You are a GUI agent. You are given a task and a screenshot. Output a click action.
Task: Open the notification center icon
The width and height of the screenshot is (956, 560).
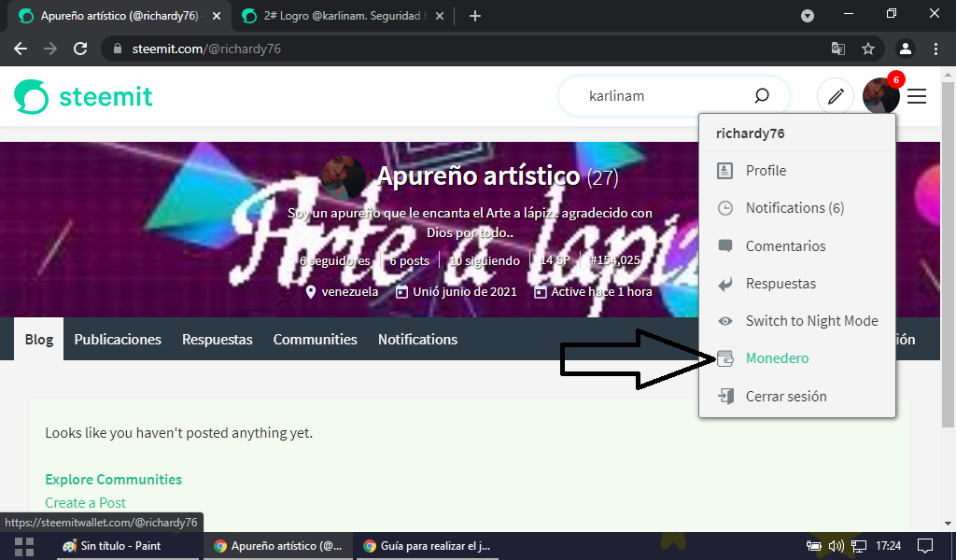pyautogui.click(x=924, y=546)
